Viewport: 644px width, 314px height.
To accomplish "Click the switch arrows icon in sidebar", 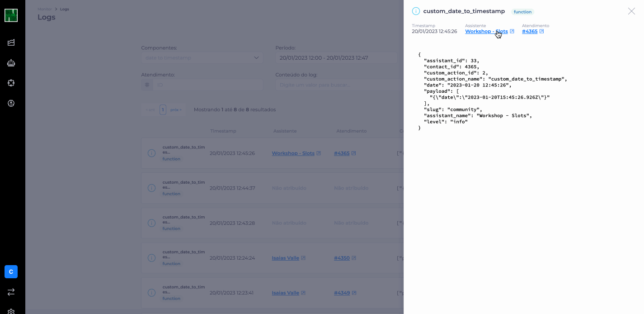I will point(11,292).
